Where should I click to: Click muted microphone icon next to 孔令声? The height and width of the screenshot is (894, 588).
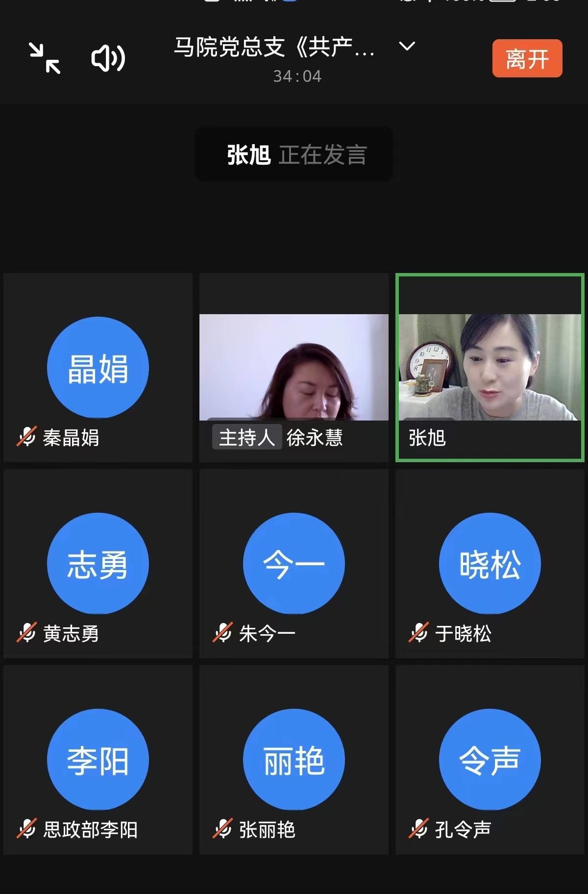pos(418,829)
